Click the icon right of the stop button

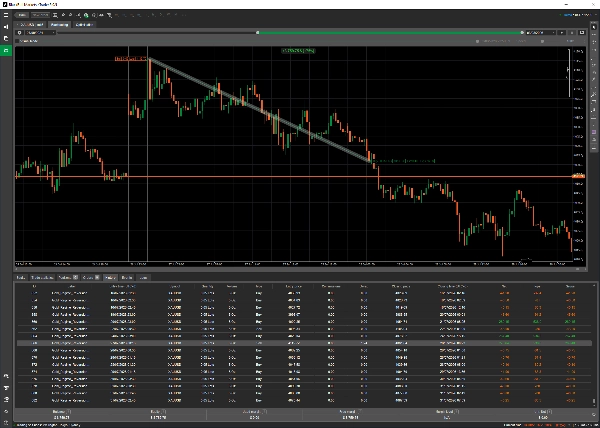click(x=582, y=33)
